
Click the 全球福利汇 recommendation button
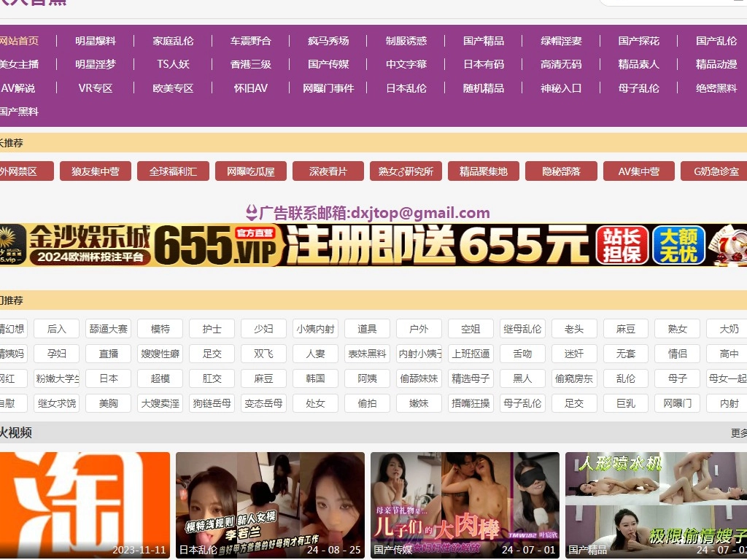tap(173, 171)
